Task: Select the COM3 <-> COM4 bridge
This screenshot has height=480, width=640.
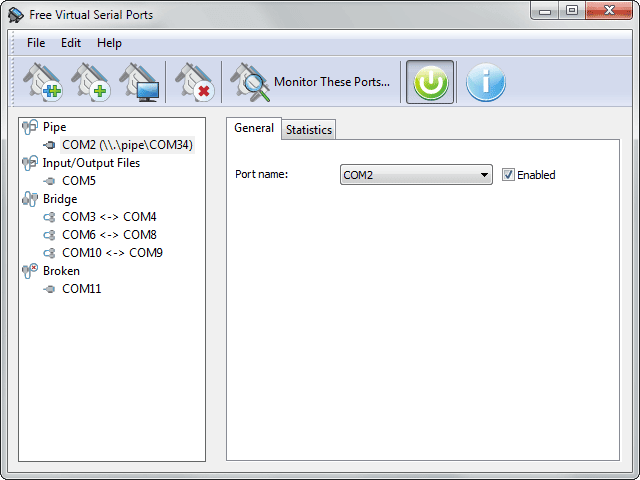Action: [x=109, y=217]
